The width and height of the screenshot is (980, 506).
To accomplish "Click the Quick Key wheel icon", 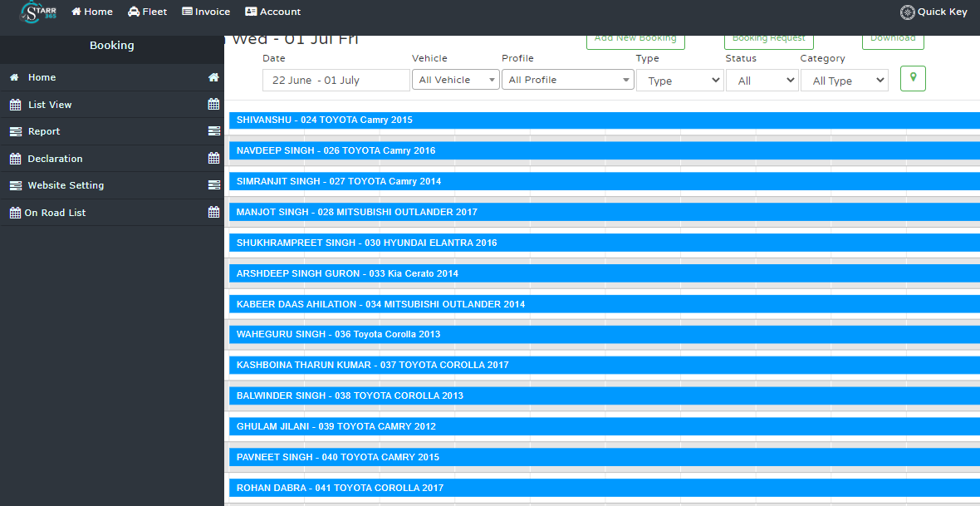I will 908,12.
